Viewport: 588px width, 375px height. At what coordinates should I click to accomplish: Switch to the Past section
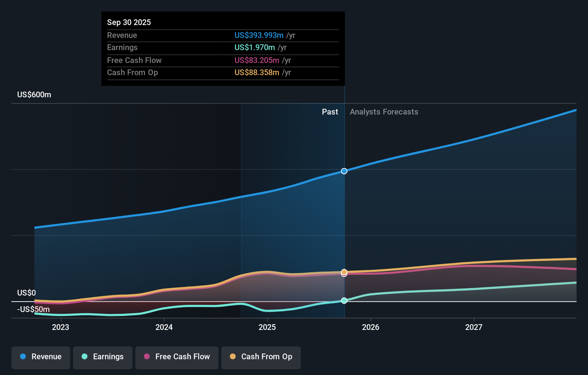(330, 112)
